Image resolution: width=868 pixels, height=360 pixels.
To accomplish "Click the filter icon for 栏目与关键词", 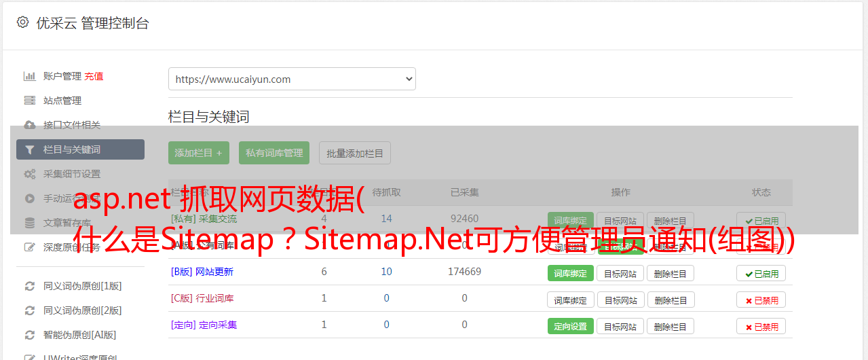I will (x=29, y=149).
